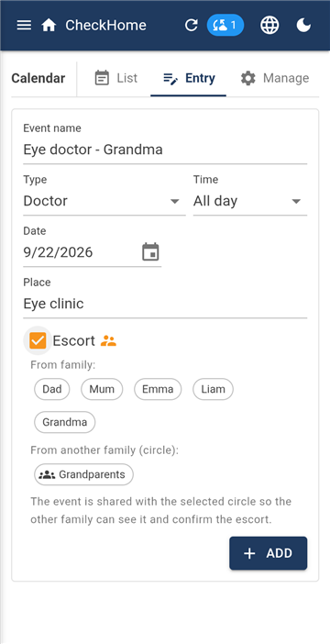The width and height of the screenshot is (330, 644).
Task: Click the Event name input field
Action: [x=165, y=150]
